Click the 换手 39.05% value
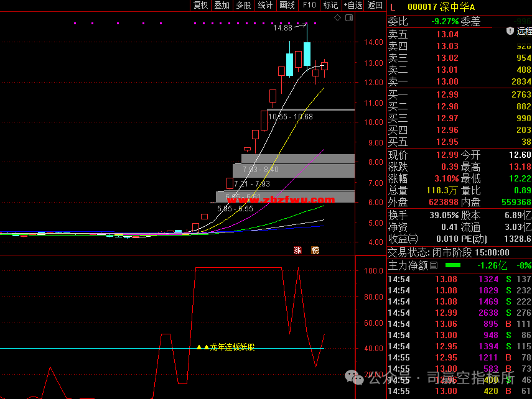Screen dimensions: 532x399 pos(444,215)
